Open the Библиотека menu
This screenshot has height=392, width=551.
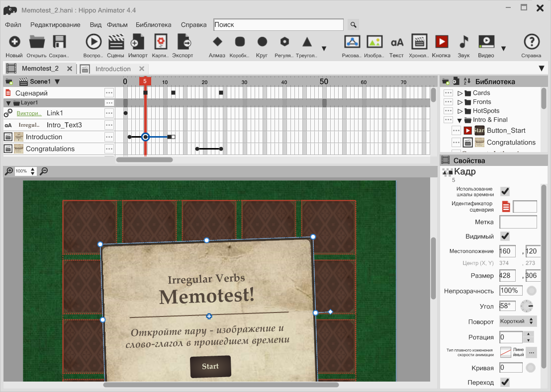[x=154, y=24]
